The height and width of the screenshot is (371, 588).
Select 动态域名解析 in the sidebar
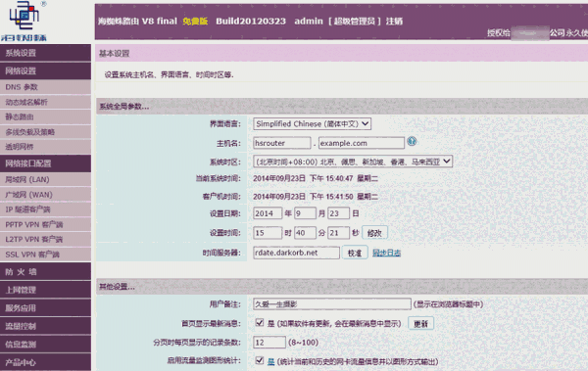45,102
